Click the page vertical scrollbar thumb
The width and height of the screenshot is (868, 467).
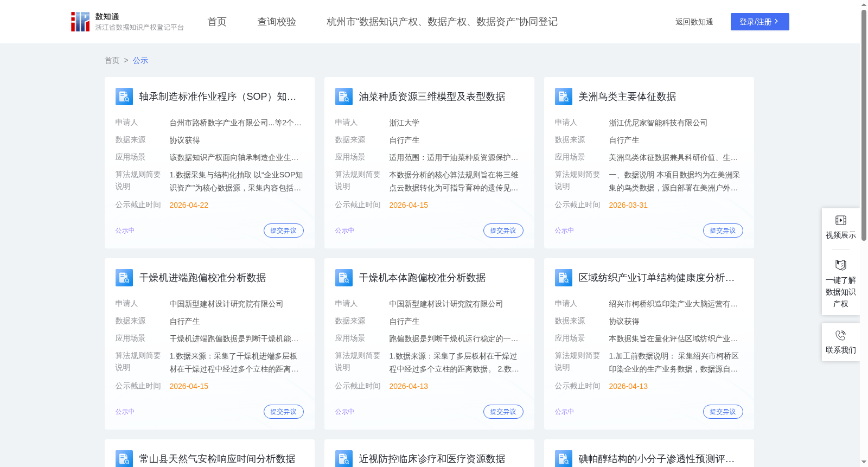864,125
